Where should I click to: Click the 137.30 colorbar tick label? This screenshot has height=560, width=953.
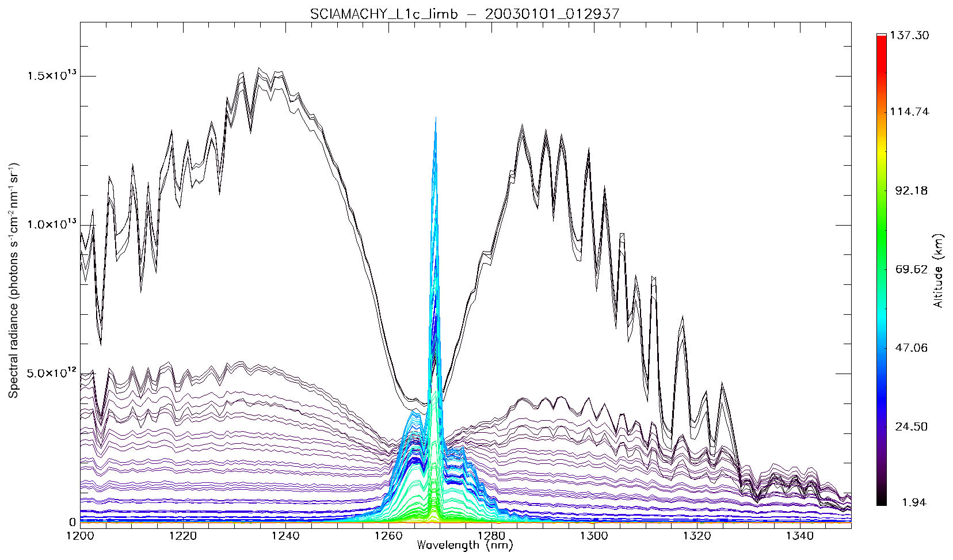[909, 36]
